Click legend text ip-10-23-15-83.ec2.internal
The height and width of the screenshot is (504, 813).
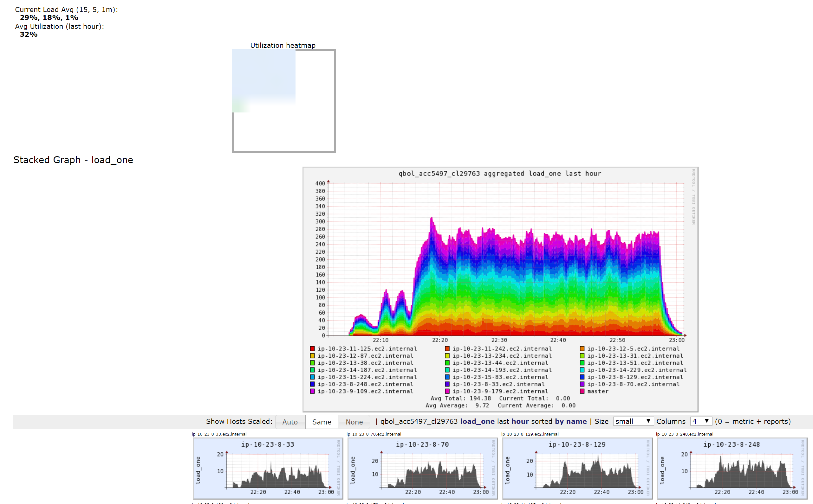click(500, 377)
